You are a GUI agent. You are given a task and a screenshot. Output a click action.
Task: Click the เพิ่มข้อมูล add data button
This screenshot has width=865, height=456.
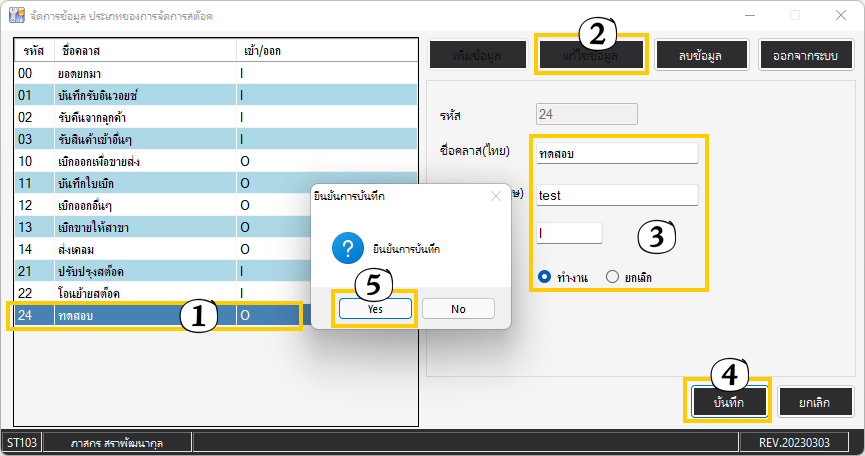pyautogui.click(x=476, y=55)
